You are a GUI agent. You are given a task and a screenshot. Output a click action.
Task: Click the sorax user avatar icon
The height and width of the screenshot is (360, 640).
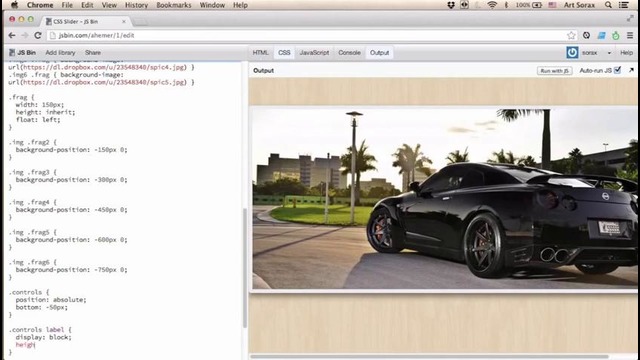coord(572,52)
